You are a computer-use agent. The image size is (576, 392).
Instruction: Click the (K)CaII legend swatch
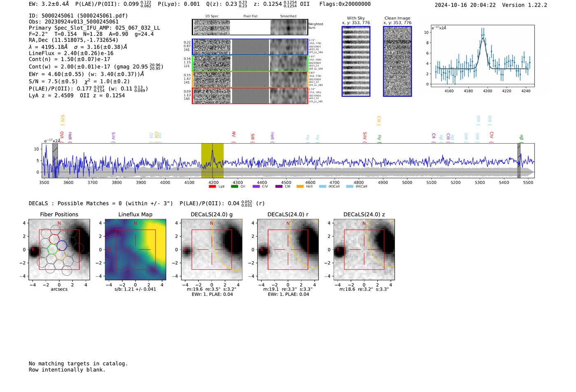coord(323,186)
